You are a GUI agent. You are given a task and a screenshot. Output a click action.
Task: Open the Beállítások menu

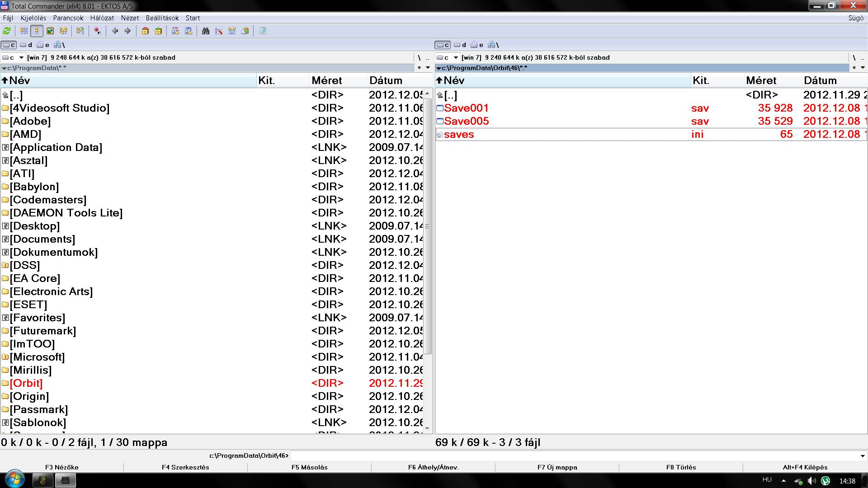click(162, 18)
